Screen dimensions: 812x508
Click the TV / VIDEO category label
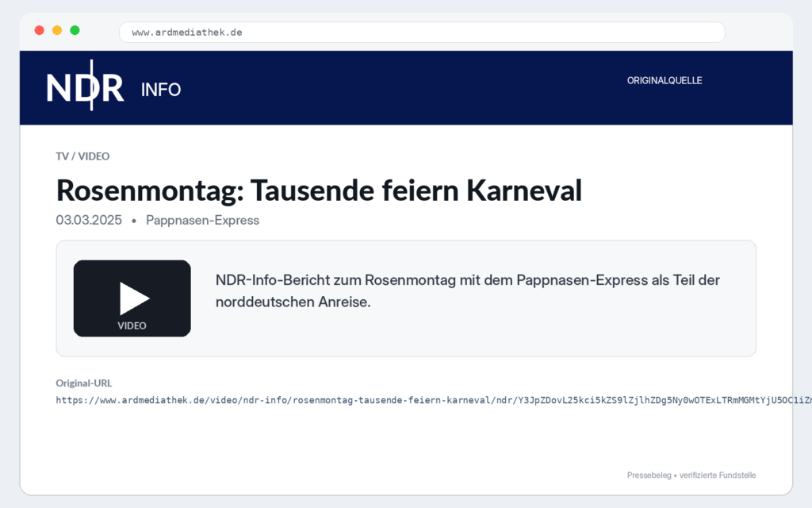click(x=82, y=156)
